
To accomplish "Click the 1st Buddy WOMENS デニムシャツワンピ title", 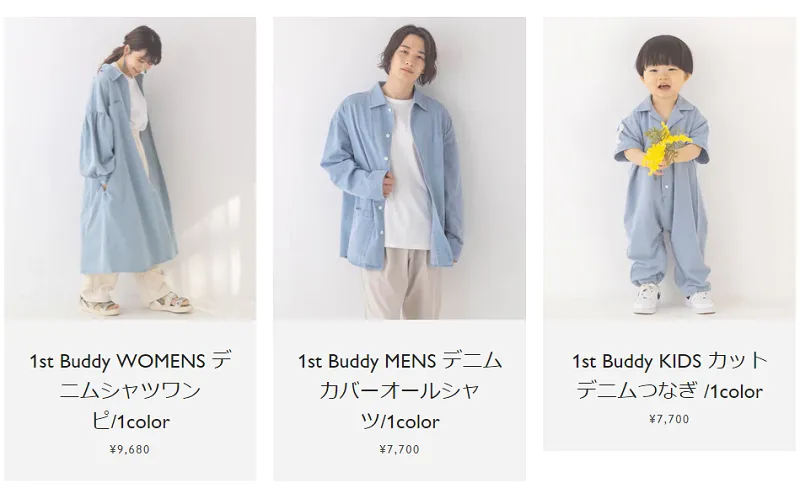I will tap(130, 391).
